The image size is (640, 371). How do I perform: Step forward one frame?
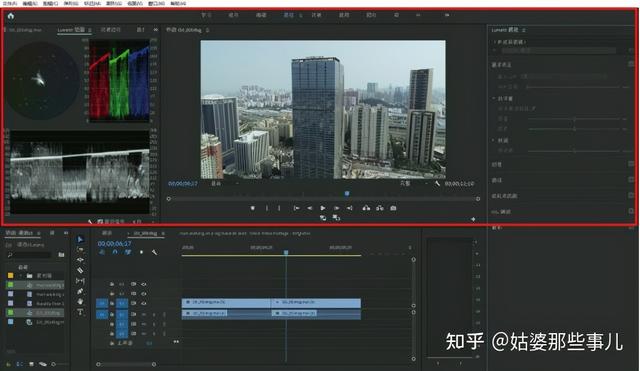pyautogui.click(x=336, y=208)
